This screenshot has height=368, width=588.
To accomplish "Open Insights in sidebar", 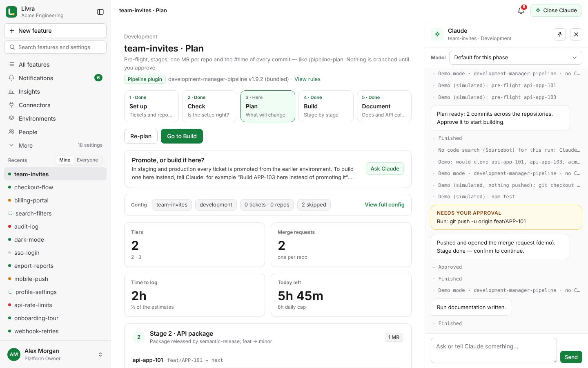I will (x=55, y=92).
